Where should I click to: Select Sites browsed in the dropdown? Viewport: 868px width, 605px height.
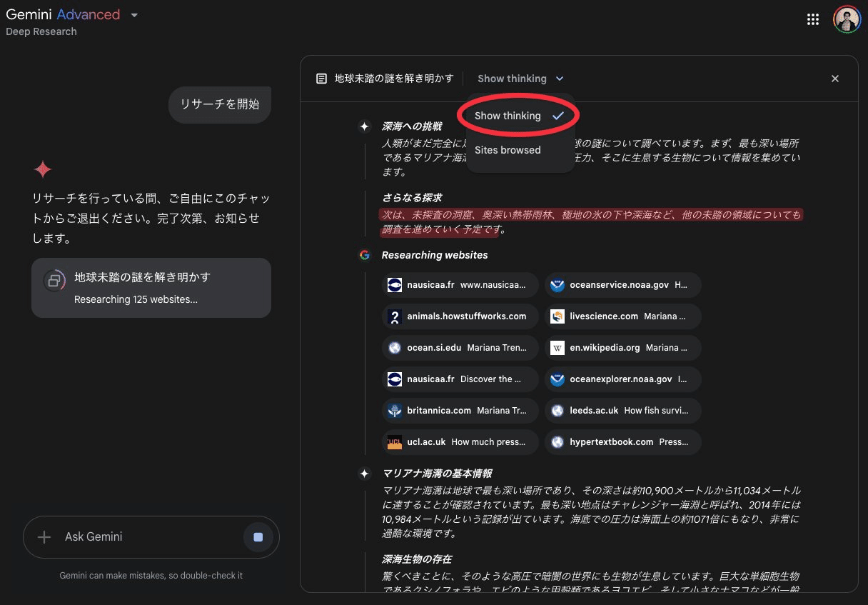(x=508, y=150)
